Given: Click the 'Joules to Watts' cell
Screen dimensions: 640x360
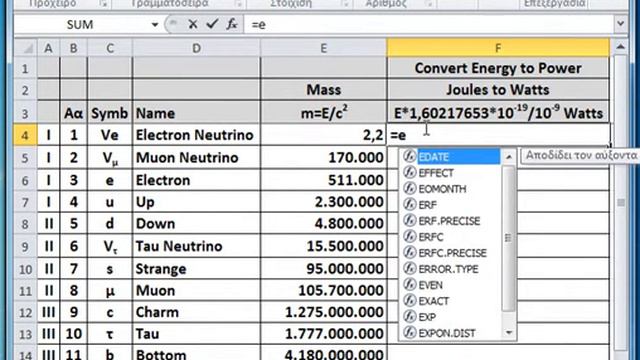Looking at the screenshot, I should pos(498,89).
